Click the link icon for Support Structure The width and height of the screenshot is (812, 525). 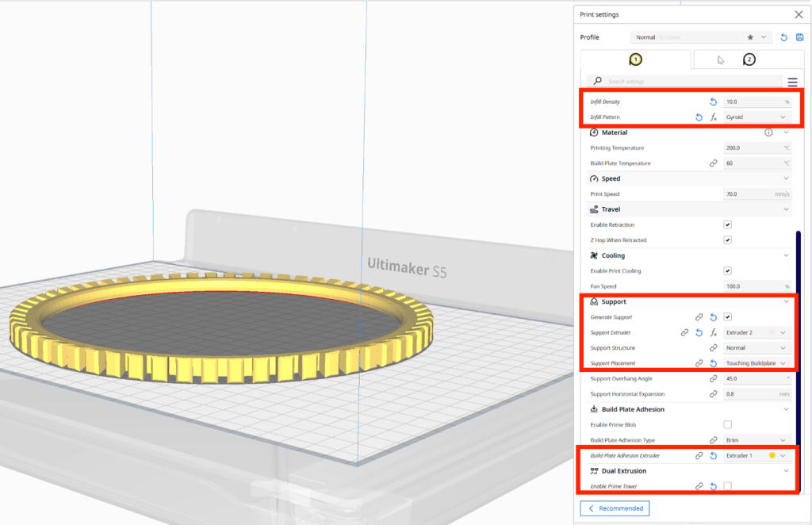pos(713,348)
